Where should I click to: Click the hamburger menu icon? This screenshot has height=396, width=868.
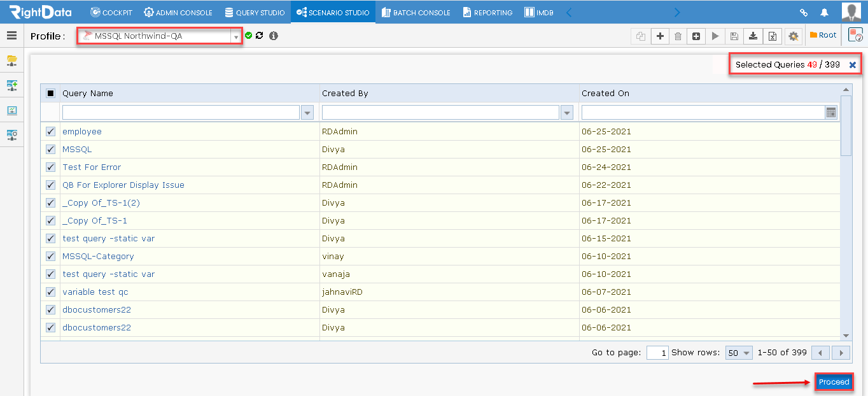[x=11, y=36]
